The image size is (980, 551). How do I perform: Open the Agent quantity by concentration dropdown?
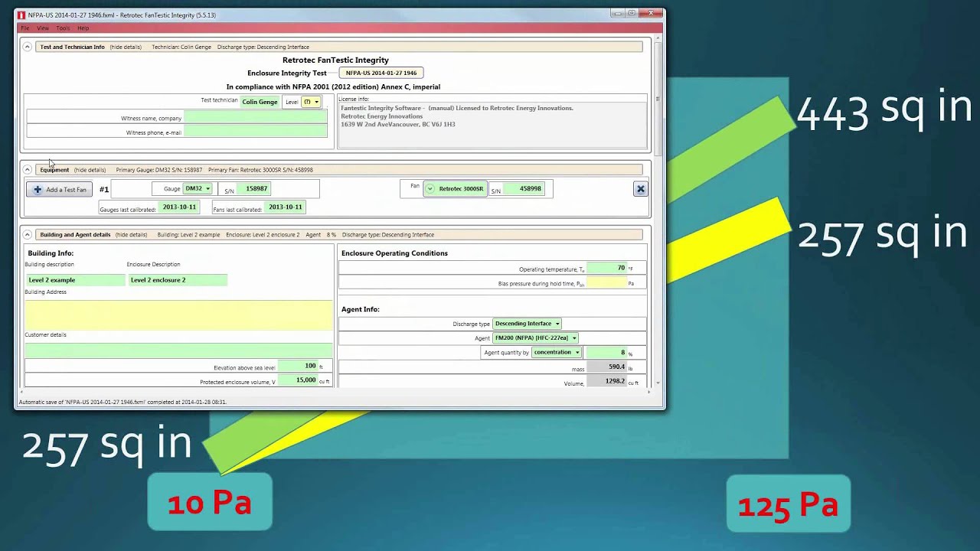point(557,352)
